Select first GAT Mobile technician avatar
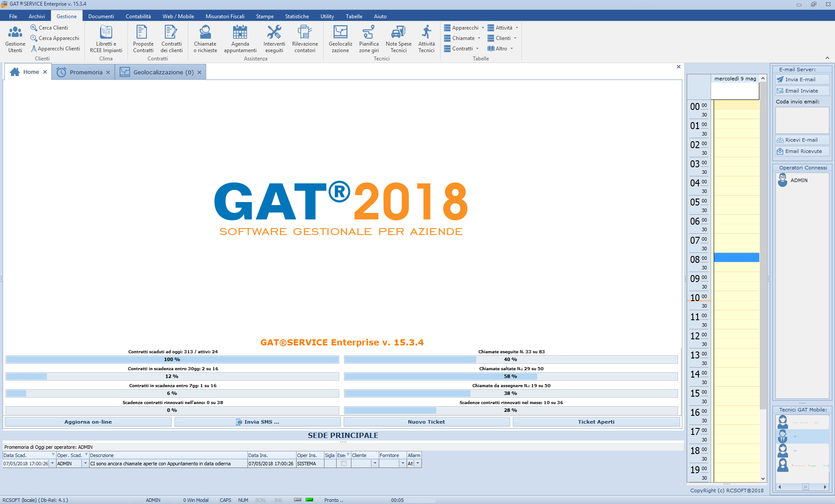This screenshot has height=504, width=835. point(783,422)
